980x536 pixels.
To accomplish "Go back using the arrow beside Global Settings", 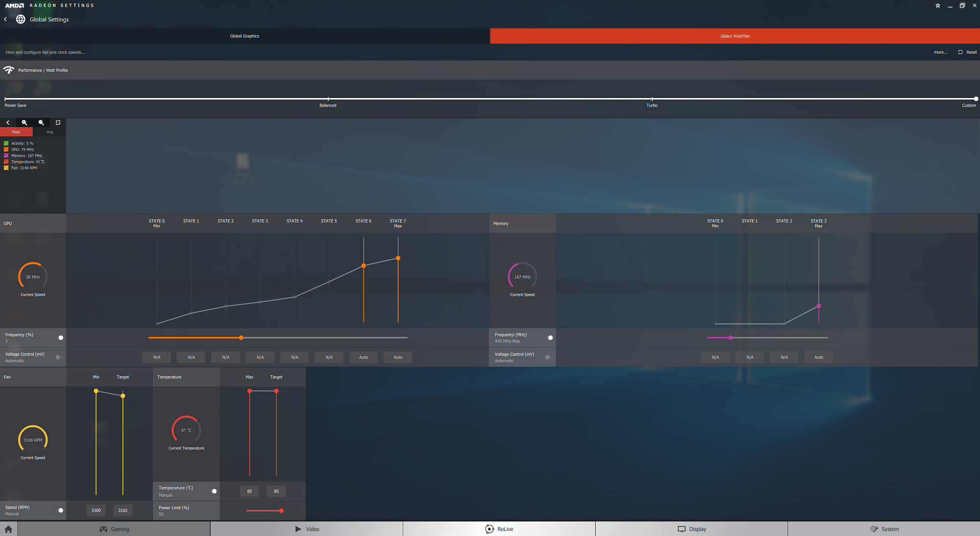I will click(6, 19).
